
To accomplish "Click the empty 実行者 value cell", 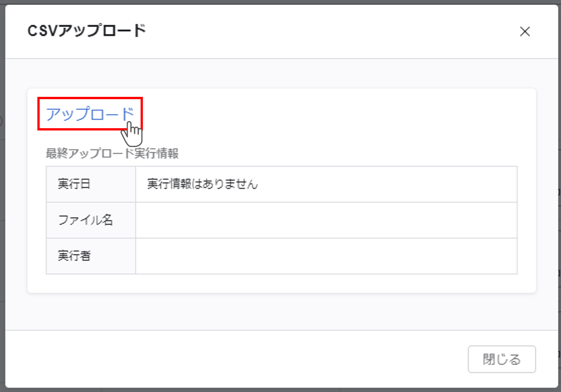I will coord(326,256).
